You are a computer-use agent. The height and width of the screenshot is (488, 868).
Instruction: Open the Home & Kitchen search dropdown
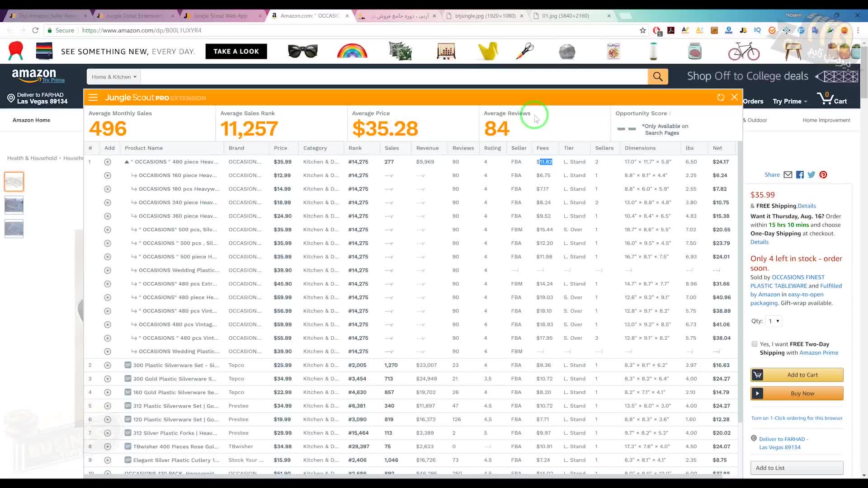point(113,77)
